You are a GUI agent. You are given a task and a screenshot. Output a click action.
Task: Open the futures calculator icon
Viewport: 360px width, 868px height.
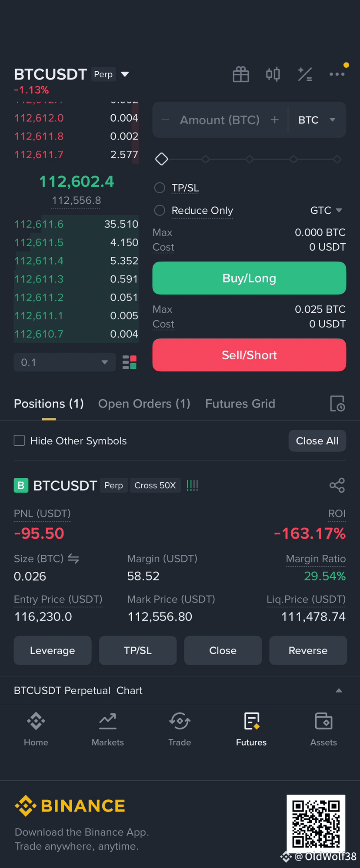305,74
